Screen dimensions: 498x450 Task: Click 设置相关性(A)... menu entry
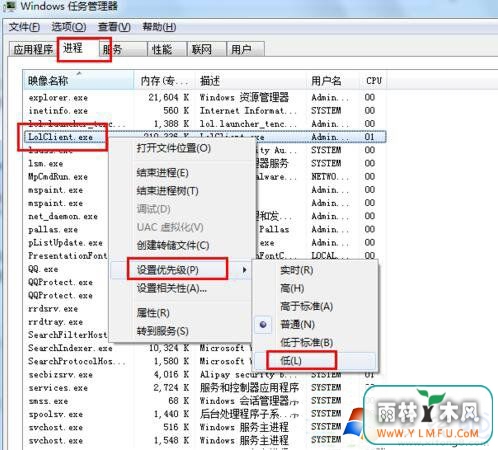(172, 288)
